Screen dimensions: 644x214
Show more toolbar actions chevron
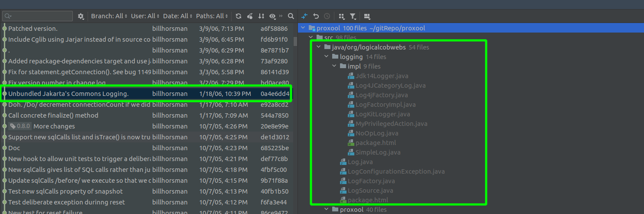(x=281, y=16)
